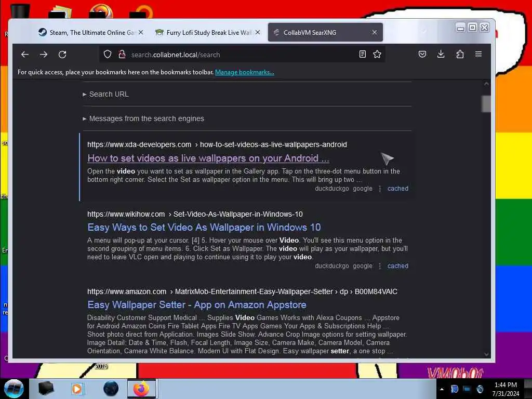Open the black box taskbar icon
532x399 pixels.
pyautogui.click(x=46, y=389)
